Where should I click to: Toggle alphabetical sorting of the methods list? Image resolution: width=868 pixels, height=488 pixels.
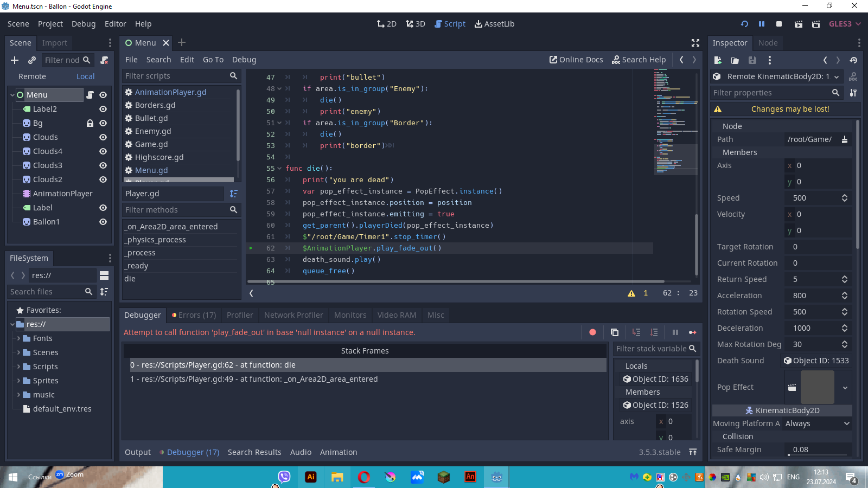234,194
